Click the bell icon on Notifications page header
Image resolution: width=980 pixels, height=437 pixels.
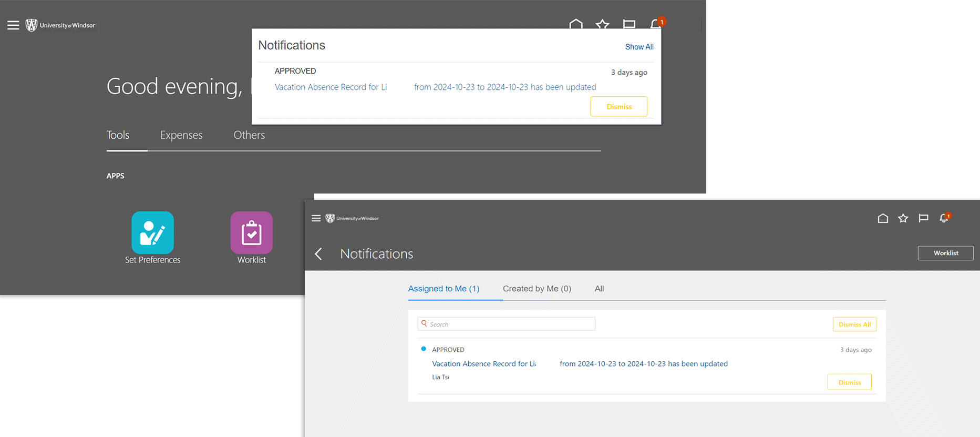[x=944, y=218]
